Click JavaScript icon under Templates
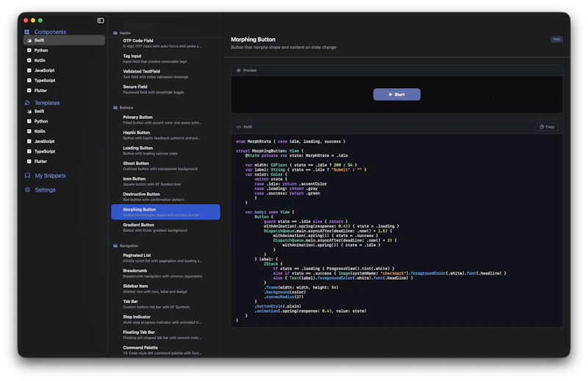This screenshot has height=381, width=588. pyautogui.click(x=29, y=141)
